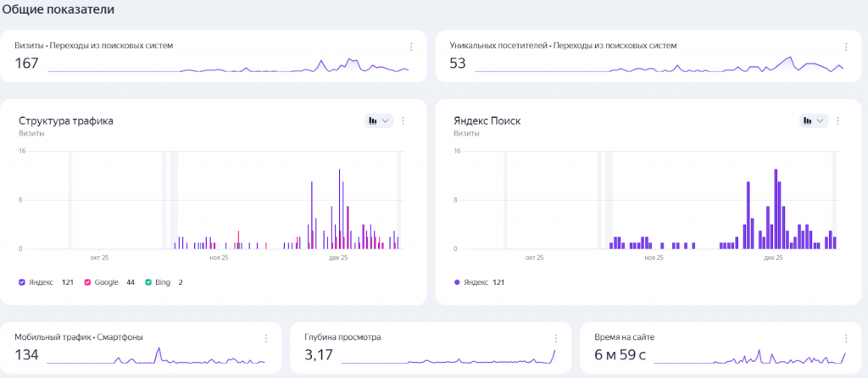The width and height of the screenshot is (868, 378).
Task: Open three-dot menu of Яндекс Поиск chart
Action: click(x=838, y=121)
